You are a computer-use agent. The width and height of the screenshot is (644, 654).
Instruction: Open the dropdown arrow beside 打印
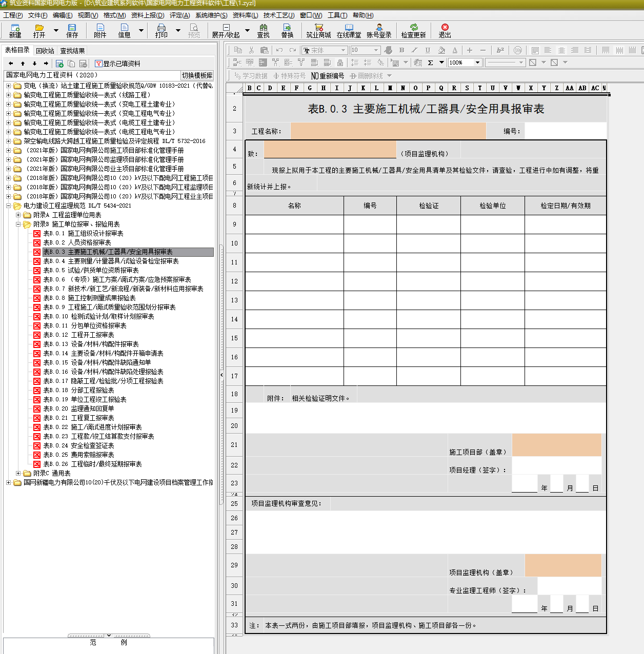pyautogui.click(x=178, y=30)
